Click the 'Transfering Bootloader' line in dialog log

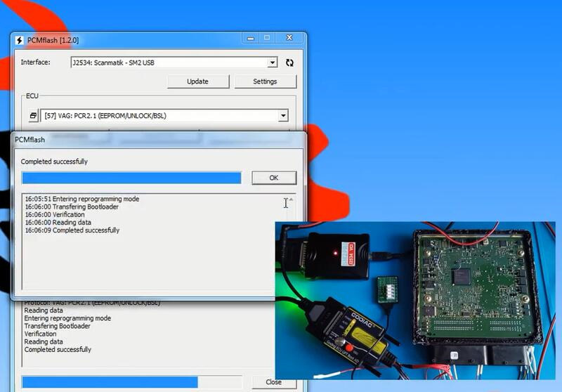pos(72,207)
